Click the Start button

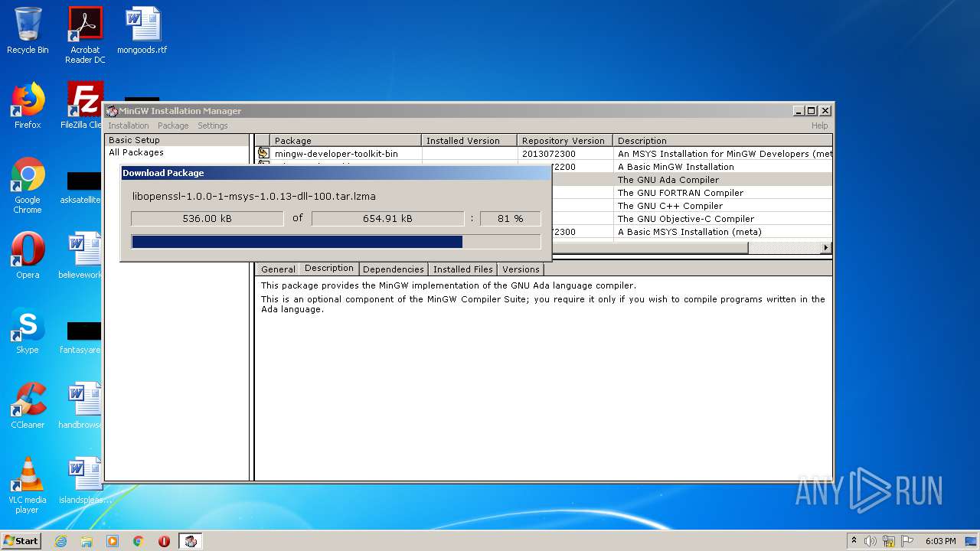click(21, 541)
